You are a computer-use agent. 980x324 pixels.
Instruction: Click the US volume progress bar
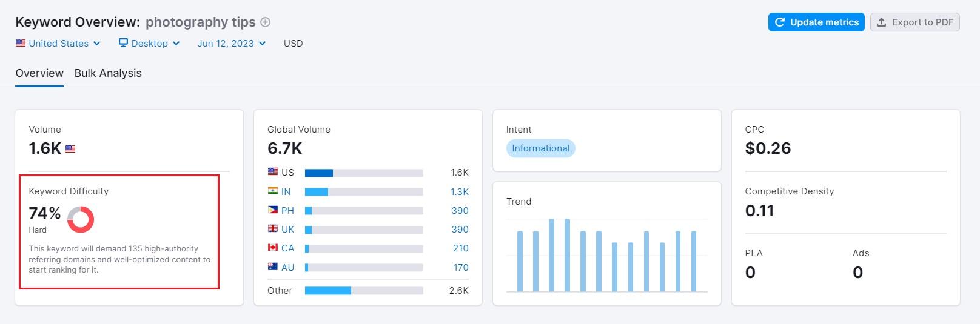pyautogui.click(x=364, y=173)
